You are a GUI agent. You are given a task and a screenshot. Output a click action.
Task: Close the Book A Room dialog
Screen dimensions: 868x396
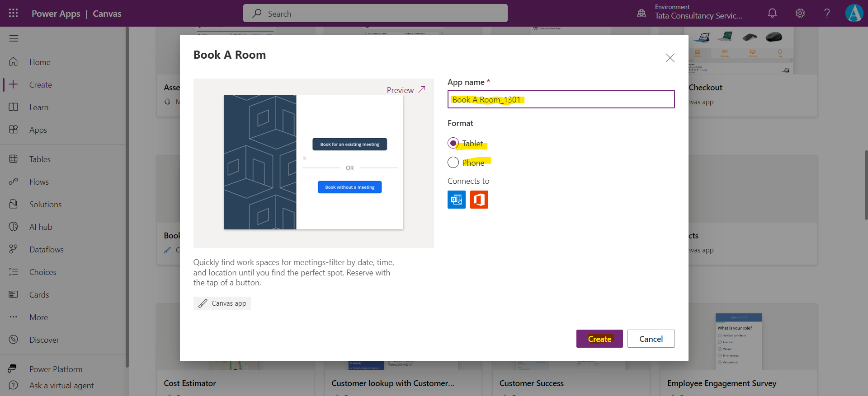670,58
